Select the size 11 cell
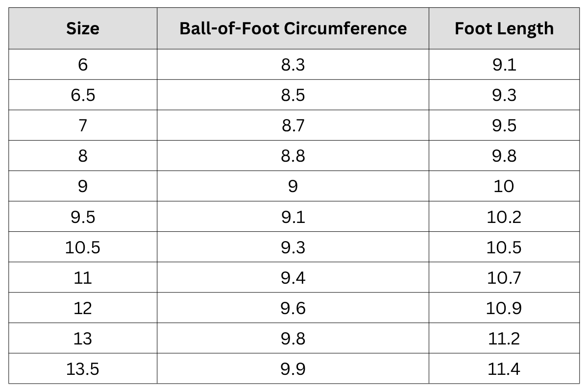 (82, 277)
